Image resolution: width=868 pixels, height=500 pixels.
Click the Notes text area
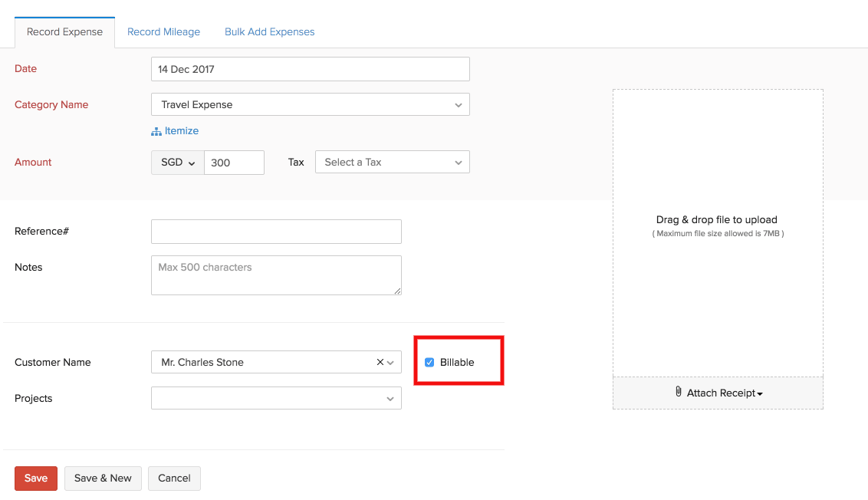(x=276, y=275)
